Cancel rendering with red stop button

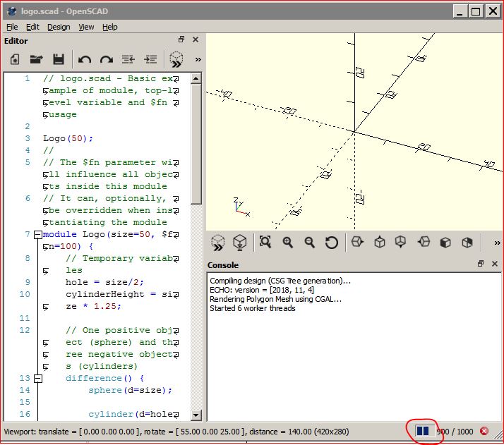pos(484,431)
